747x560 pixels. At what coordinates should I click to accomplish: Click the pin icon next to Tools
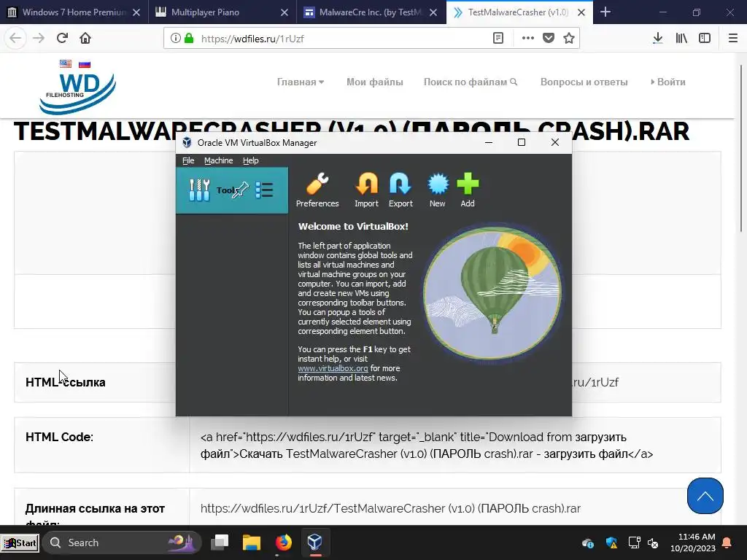[x=241, y=190]
